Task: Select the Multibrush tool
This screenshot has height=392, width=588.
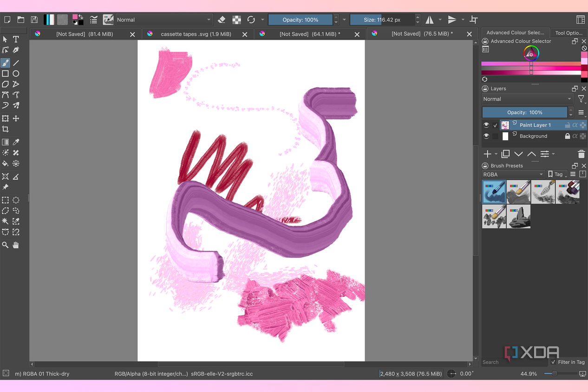Action: coord(16,105)
